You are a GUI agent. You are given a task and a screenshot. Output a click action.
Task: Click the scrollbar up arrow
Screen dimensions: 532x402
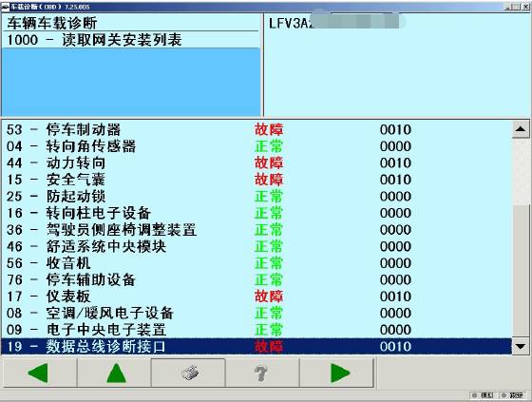tap(521, 129)
